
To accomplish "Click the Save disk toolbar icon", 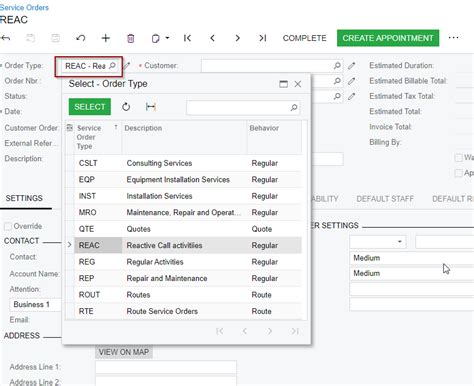I will pyautogui.click(x=55, y=38).
